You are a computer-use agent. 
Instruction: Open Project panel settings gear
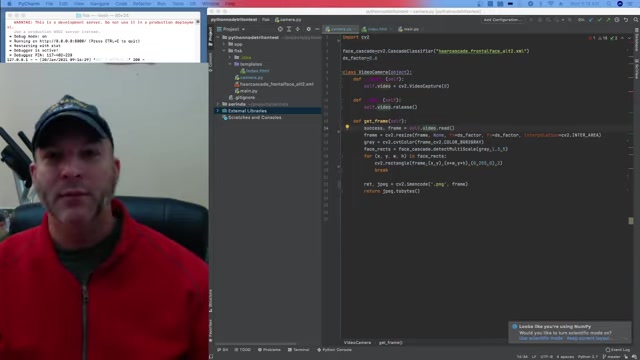pos(309,29)
